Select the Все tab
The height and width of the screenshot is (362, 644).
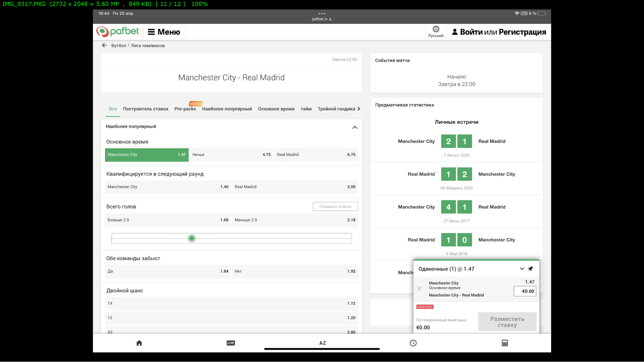(113, 109)
